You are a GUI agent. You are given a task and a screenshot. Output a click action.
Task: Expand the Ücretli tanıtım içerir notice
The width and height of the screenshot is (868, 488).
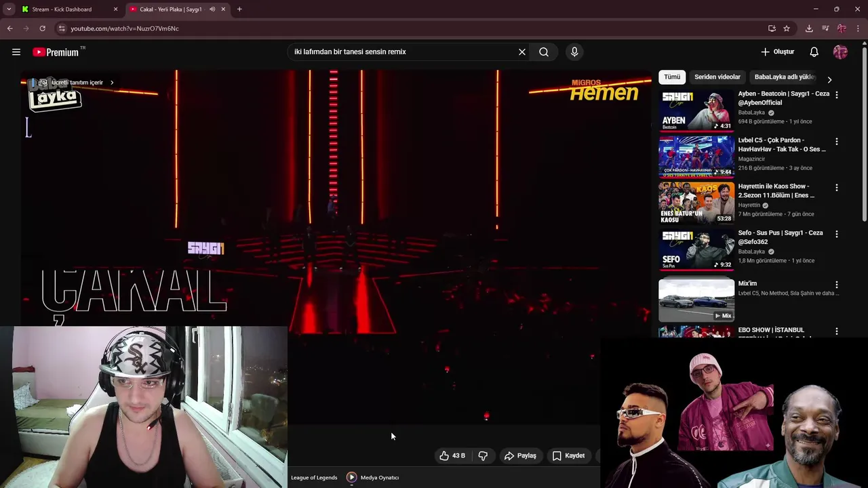(77, 83)
